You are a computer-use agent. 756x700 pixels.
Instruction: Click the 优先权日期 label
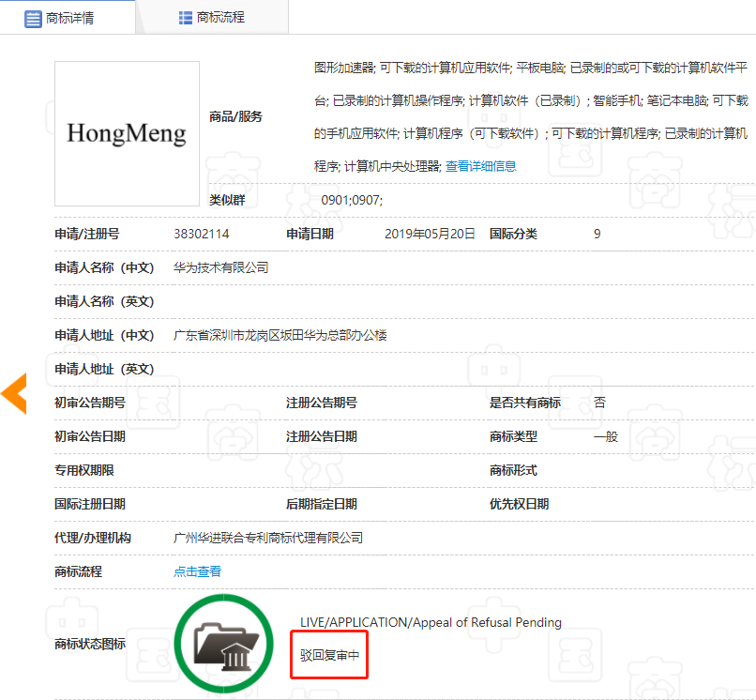[x=519, y=504]
